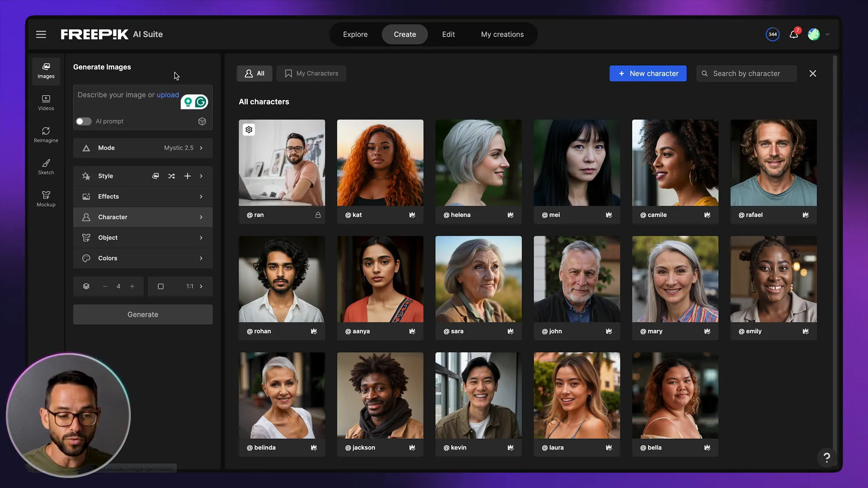This screenshot has width=868, height=488.
Task: Go to My creations tab
Action: 502,34
